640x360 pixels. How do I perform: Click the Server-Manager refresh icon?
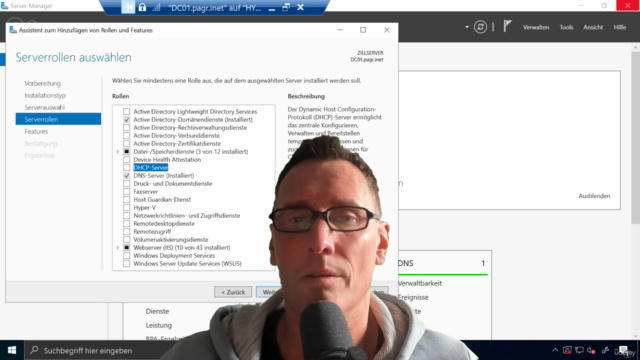pos(480,27)
